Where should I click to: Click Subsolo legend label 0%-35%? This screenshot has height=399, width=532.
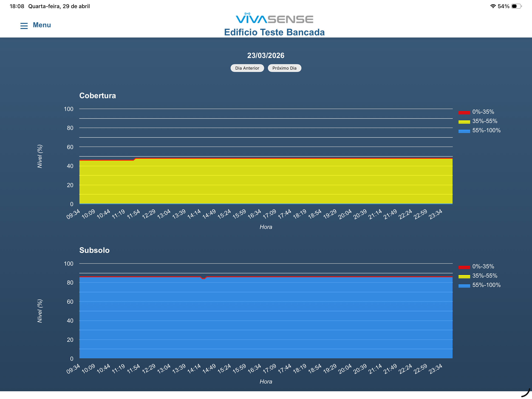click(x=483, y=266)
